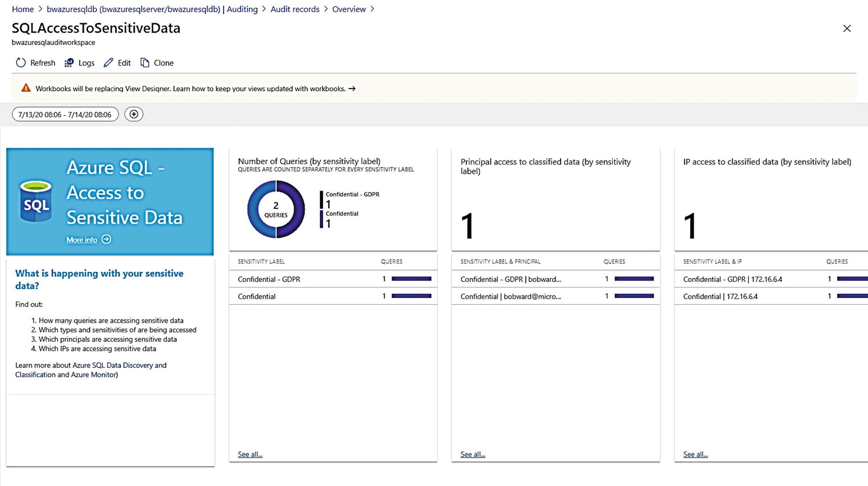Viewport: 868px width, 486px height.
Task: Click SENSITIVITY LABEL & IP column header
Action: click(712, 261)
